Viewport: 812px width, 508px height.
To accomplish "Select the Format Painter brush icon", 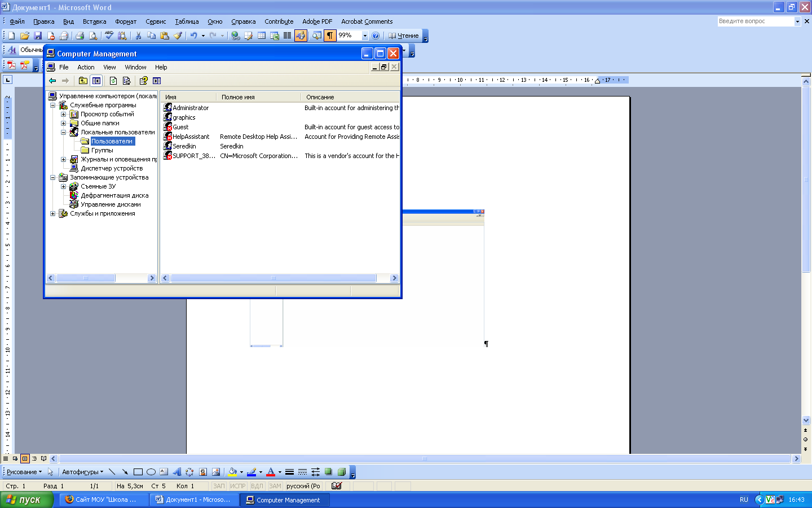I will tap(178, 36).
